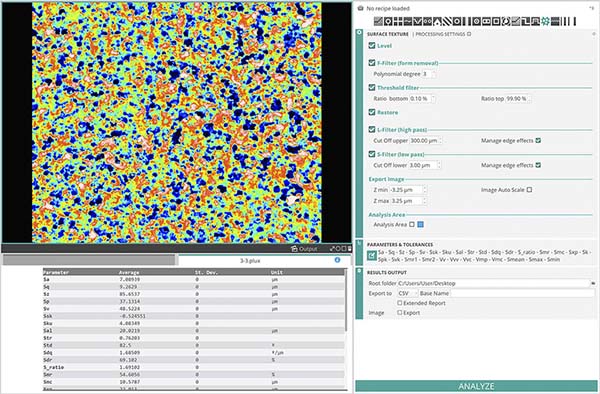
Task: Disable the Level checkbox
Action: (372, 46)
